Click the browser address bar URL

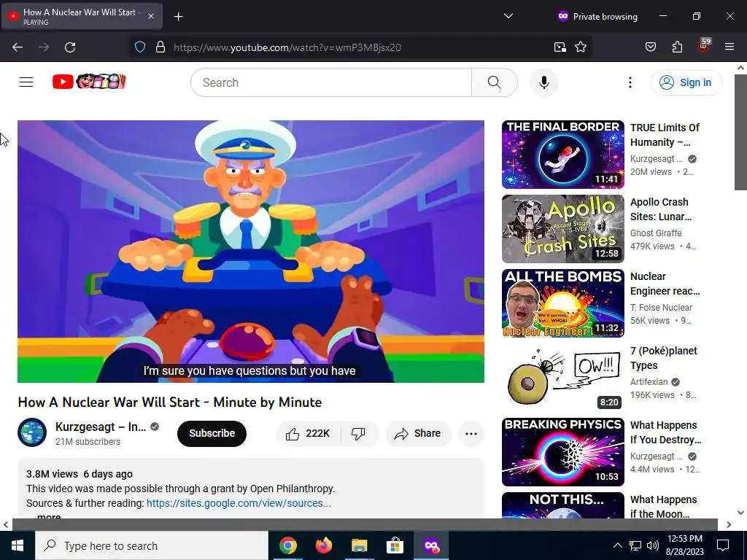click(287, 47)
